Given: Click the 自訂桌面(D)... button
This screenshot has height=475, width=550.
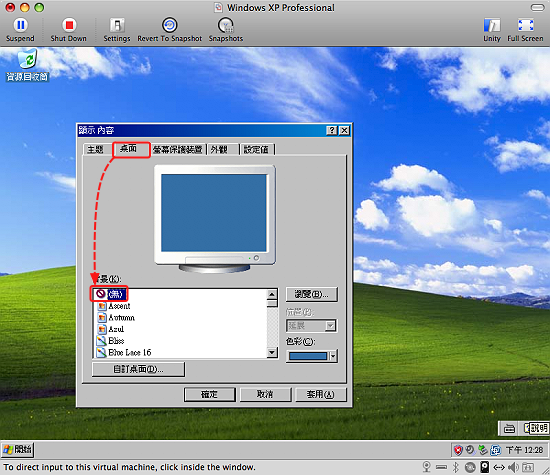Looking at the screenshot, I should point(138,369).
